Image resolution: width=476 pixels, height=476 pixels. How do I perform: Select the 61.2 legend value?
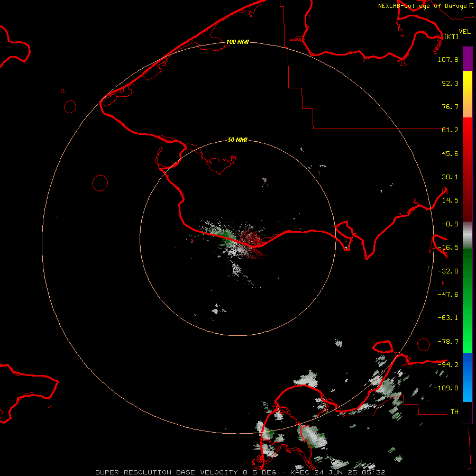coord(450,130)
